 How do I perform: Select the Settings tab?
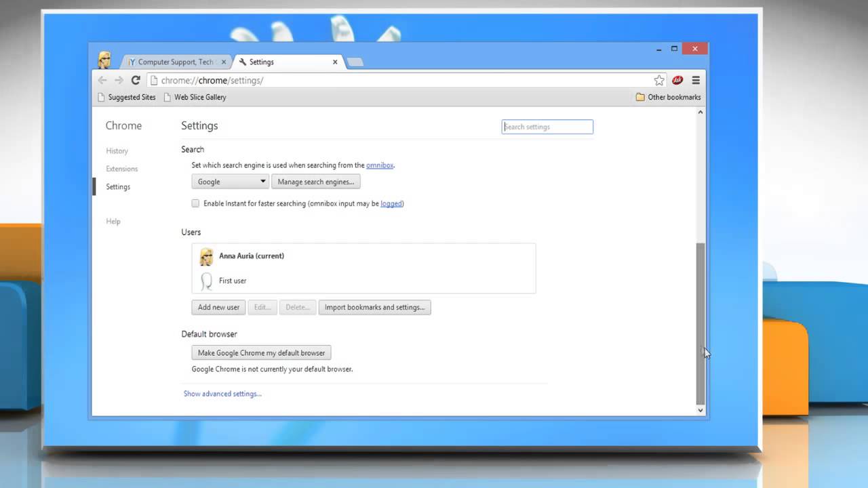289,62
